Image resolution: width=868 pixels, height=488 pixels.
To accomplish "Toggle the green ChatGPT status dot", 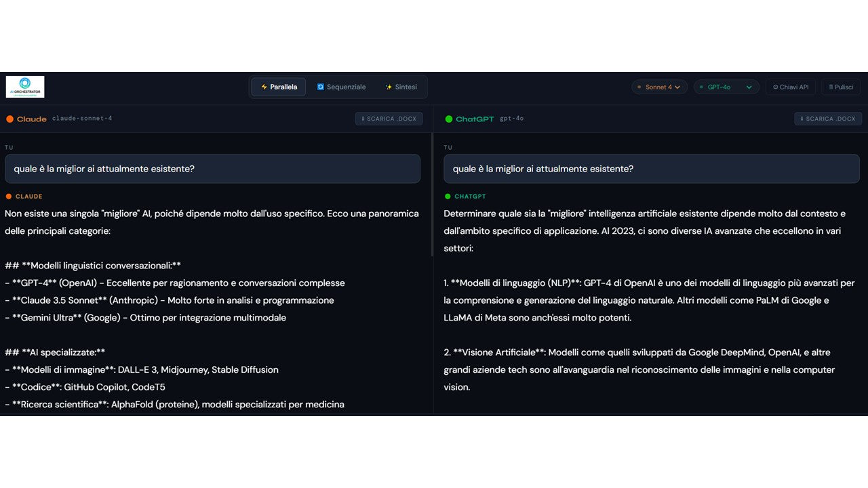I will pos(449,119).
